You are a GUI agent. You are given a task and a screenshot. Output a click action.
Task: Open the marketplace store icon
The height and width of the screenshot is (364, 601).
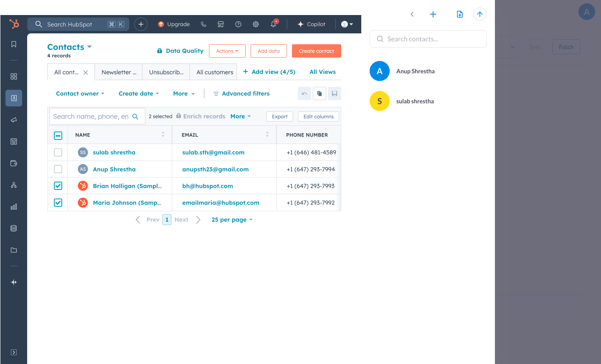pos(221,24)
